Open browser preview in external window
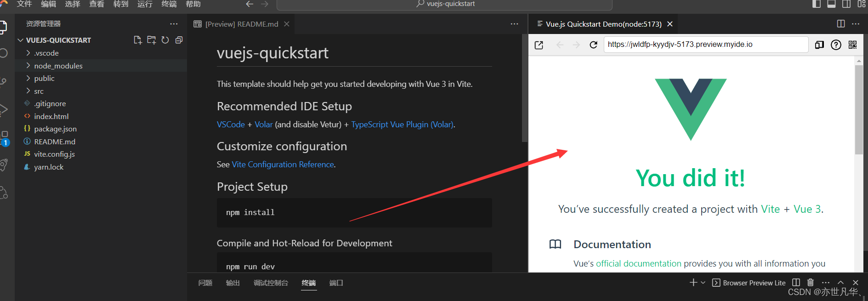This screenshot has height=301, width=868. 539,45
